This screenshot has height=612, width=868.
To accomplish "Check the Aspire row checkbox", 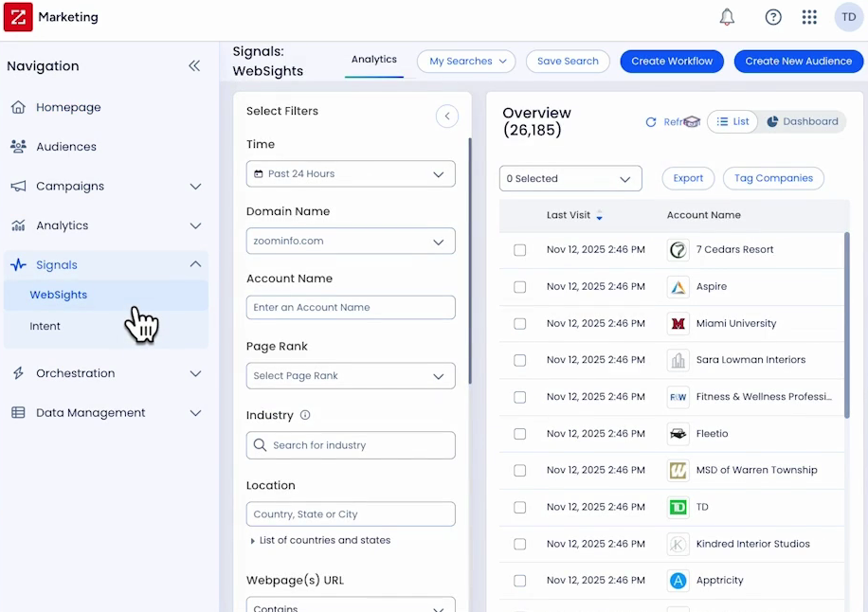I will (519, 287).
